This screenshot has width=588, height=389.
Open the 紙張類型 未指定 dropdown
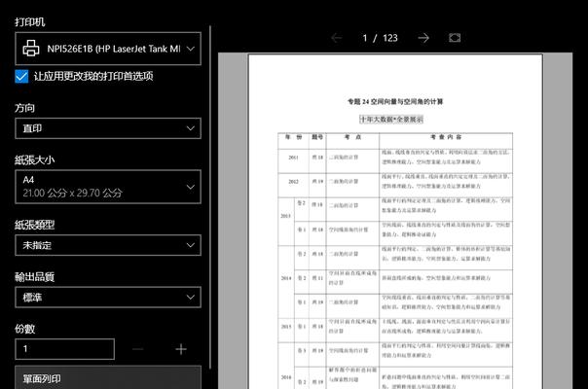pos(108,245)
